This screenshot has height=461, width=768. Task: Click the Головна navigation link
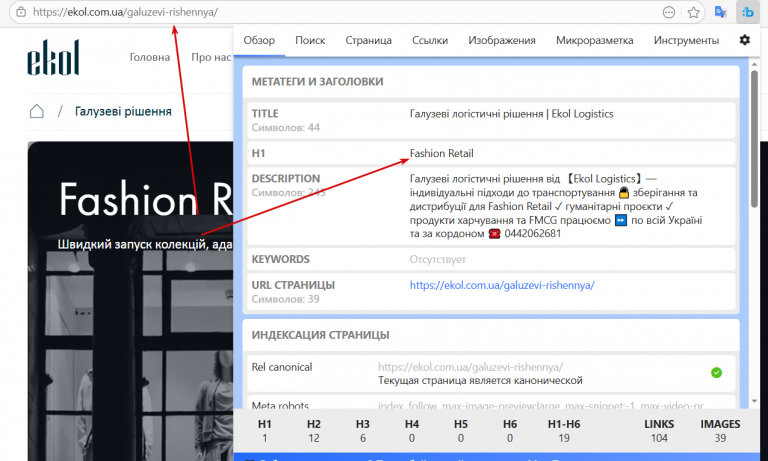(150, 57)
